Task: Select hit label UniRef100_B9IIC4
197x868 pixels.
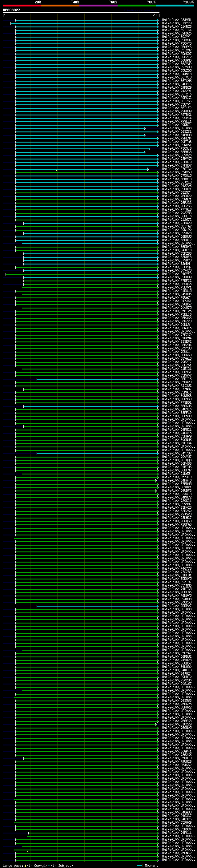Action: (x=177, y=30)
